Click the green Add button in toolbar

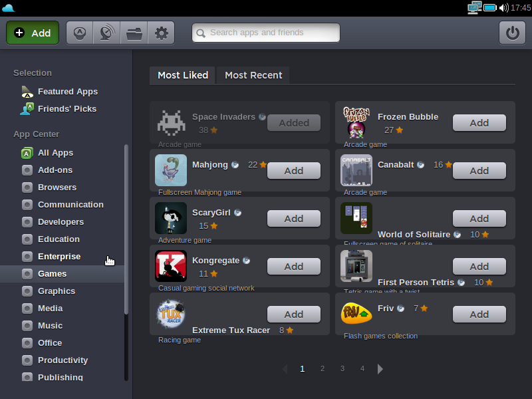tap(33, 33)
